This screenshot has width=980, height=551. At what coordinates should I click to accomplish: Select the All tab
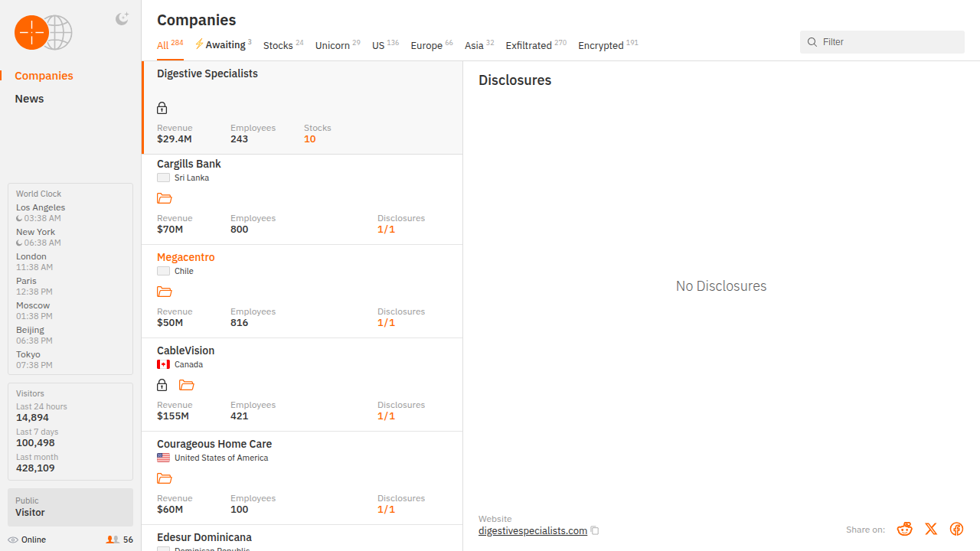coord(170,45)
